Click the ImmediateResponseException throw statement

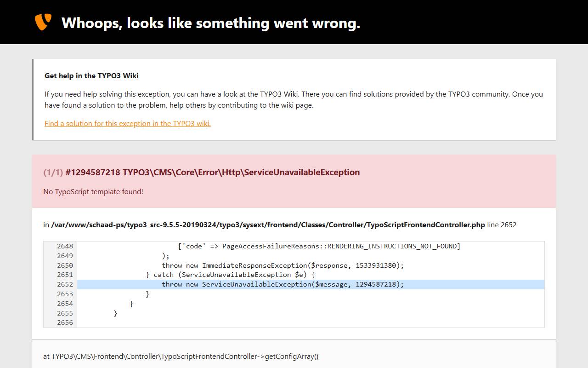[x=283, y=265]
